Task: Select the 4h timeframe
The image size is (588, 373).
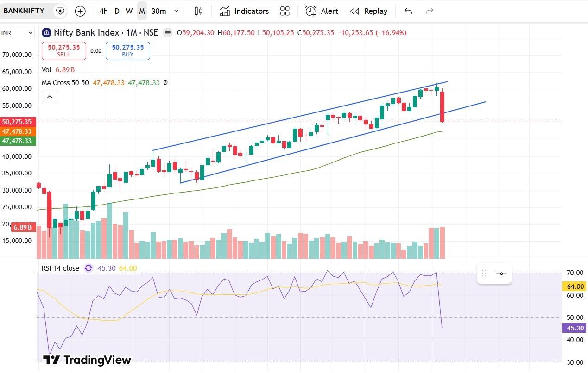Action: click(104, 11)
